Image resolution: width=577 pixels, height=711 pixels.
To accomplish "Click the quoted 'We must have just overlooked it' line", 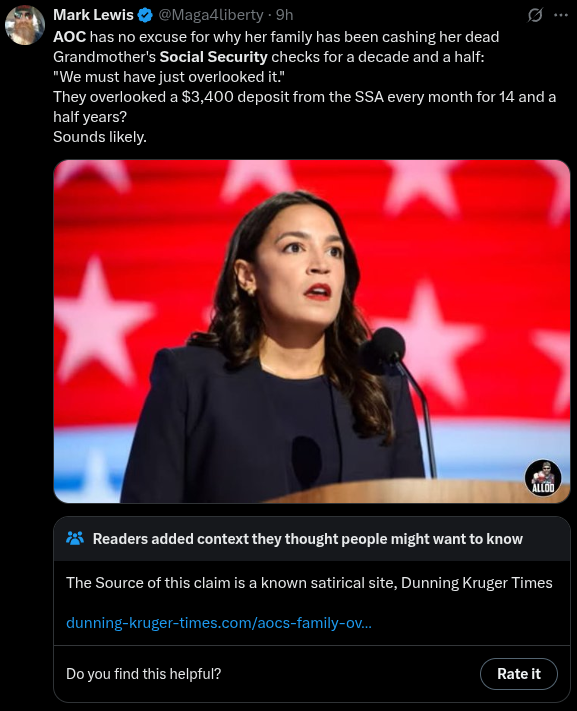I will (x=169, y=77).
